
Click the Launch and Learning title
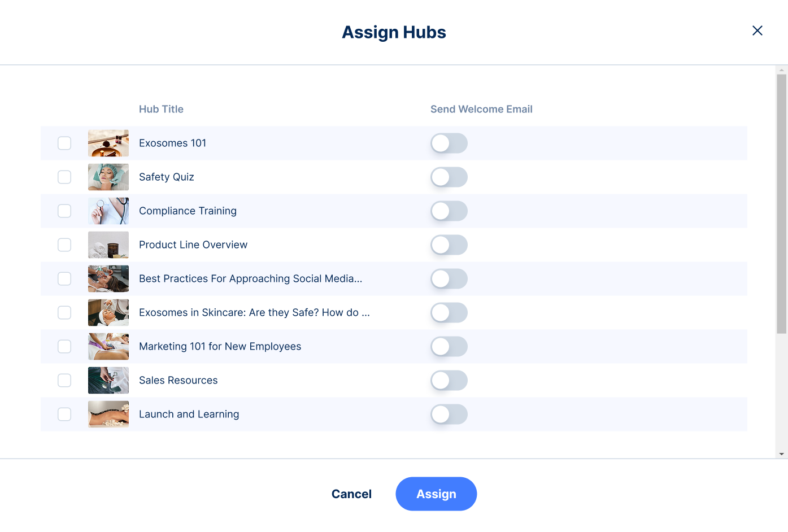189,414
